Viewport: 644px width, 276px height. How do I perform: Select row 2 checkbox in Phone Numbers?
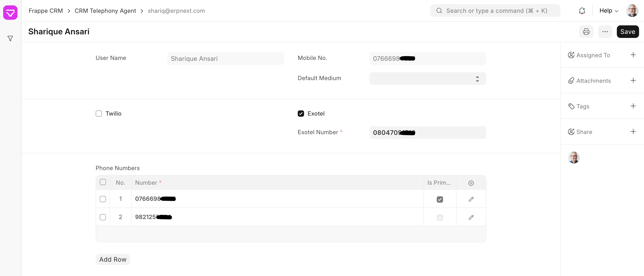point(103,217)
